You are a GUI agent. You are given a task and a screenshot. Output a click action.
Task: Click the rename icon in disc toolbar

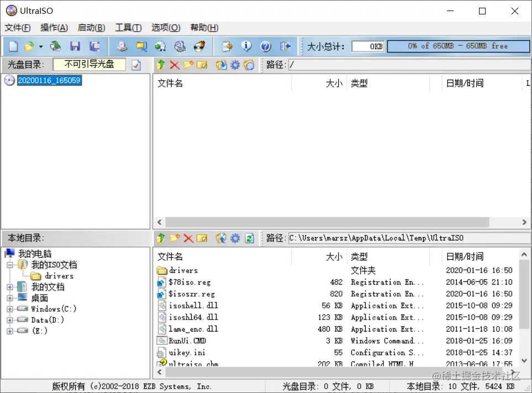click(x=202, y=65)
